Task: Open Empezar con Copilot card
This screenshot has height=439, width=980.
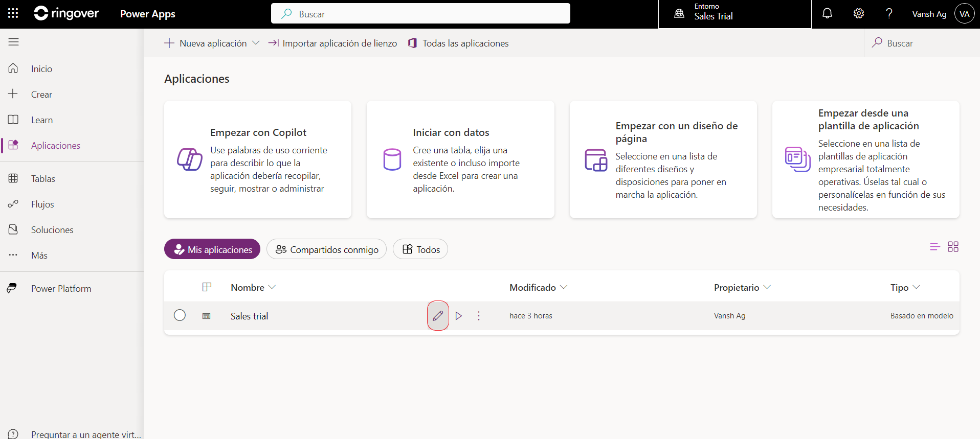Action: click(x=258, y=159)
